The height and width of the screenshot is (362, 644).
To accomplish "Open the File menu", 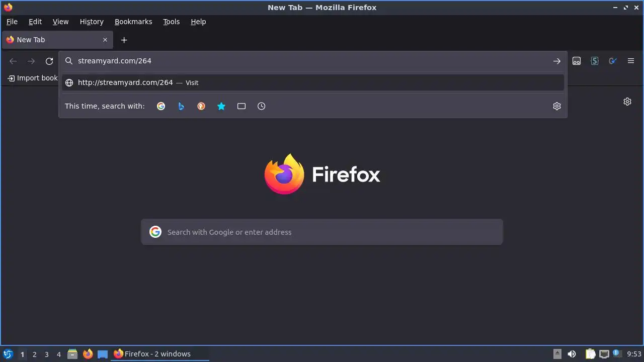I will (12, 22).
